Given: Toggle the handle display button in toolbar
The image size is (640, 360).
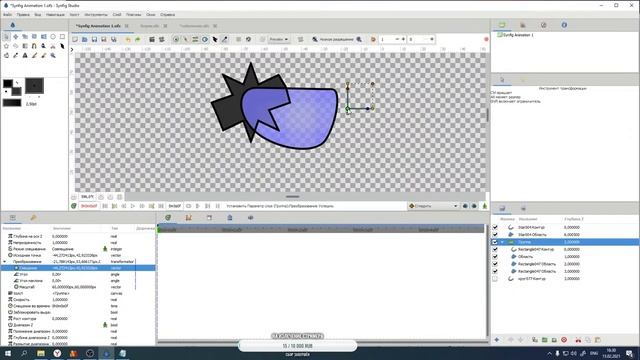Looking at the screenshot, I should 176,40.
